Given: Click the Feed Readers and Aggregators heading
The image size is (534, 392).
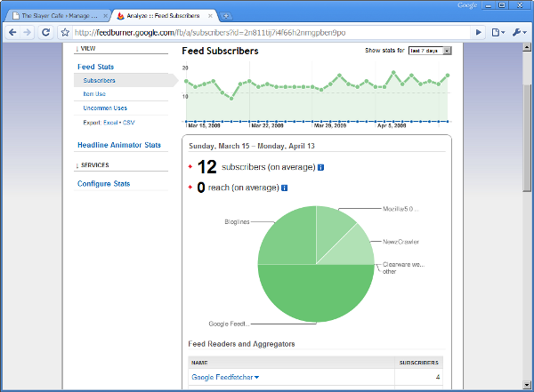Looking at the screenshot, I should tap(241, 344).
